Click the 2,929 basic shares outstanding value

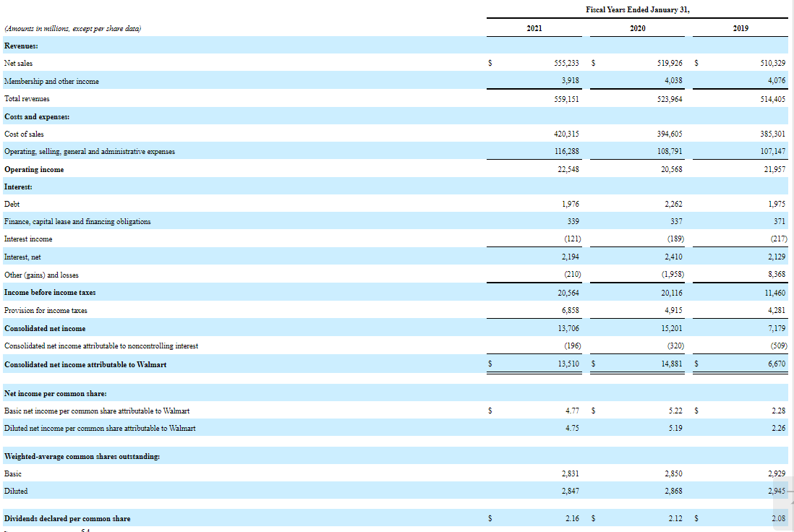[x=775, y=473]
